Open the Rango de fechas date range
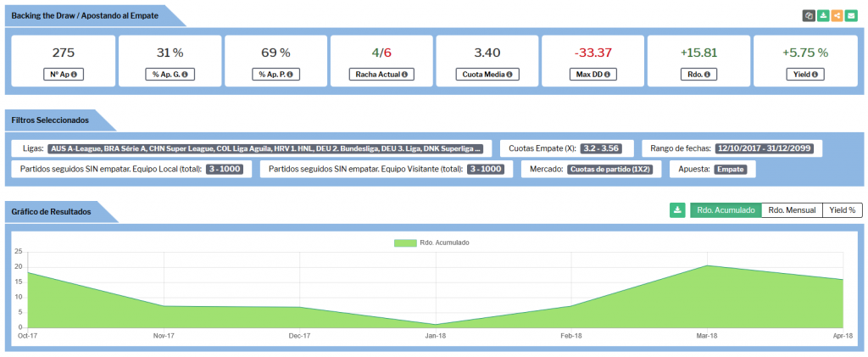The height and width of the screenshot is (357, 868). [x=765, y=148]
